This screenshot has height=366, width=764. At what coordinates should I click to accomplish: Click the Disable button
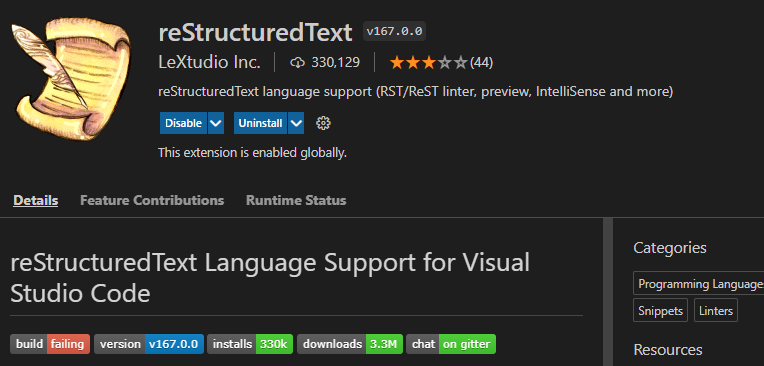184,123
